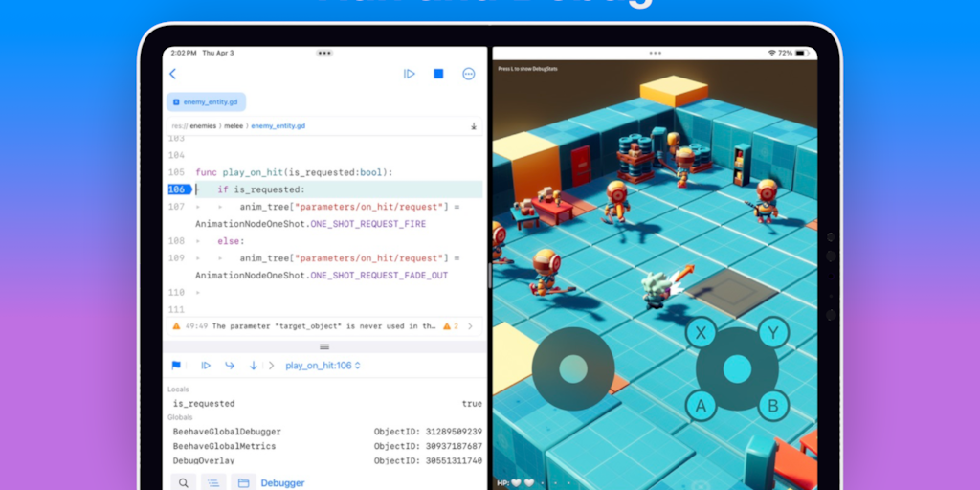Image resolution: width=980 pixels, height=490 pixels.
Task: Click ObjectID 30937187687 value
Action: click(x=428, y=446)
